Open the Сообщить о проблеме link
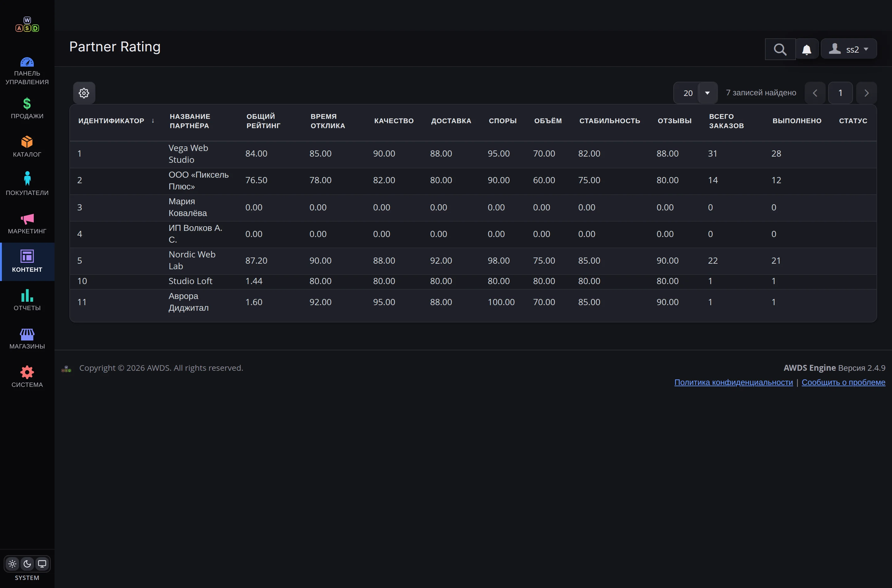 843,382
